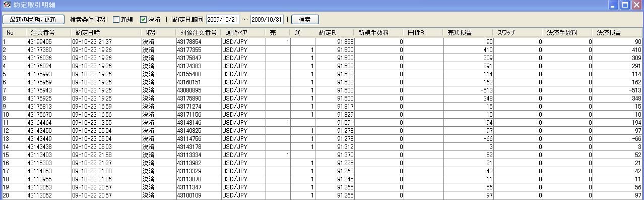This screenshot has width=644, height=200.
Task: Click the end date field 2009/10/31
Action: 267,20
